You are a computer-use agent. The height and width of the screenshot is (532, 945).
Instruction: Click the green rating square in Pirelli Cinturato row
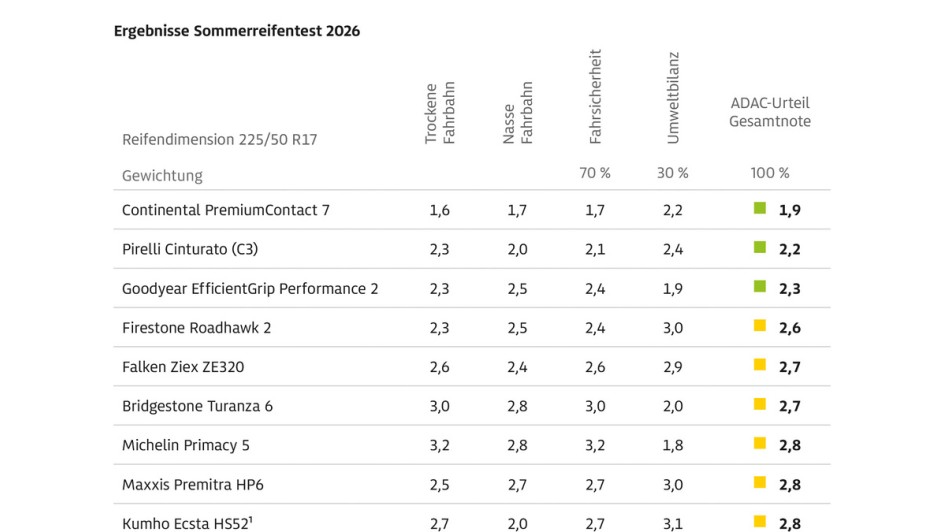(x=760, y=248)
